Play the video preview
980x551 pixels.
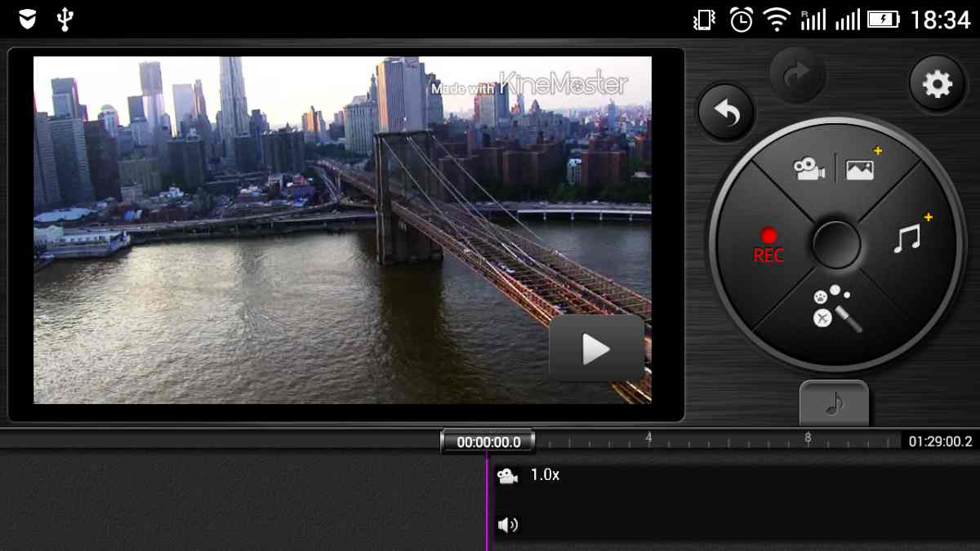tap(596, 349)
